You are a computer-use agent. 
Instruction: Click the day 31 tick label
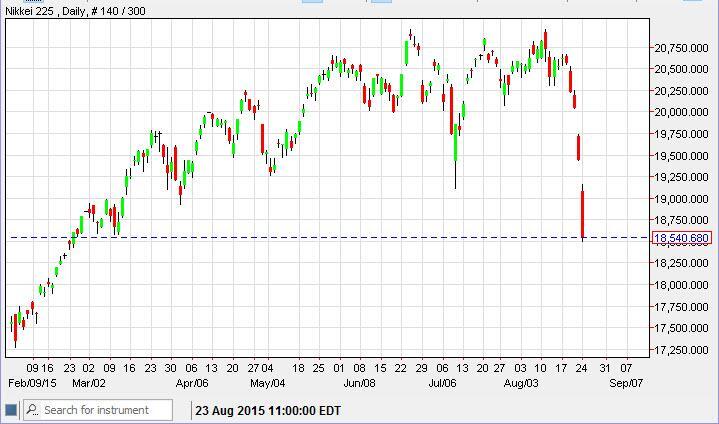[x=605, y=368]
